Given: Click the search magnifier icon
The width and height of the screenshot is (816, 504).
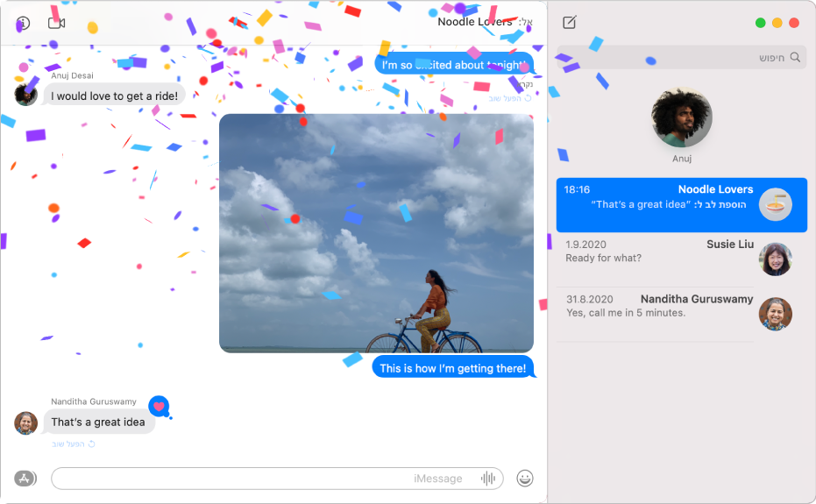Looking at the screenshot, I should tap(795, 57).
